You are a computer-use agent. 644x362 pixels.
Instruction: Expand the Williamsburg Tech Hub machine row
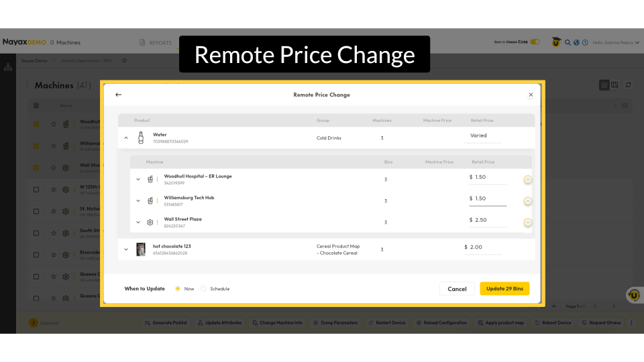(x=138, y=200)
